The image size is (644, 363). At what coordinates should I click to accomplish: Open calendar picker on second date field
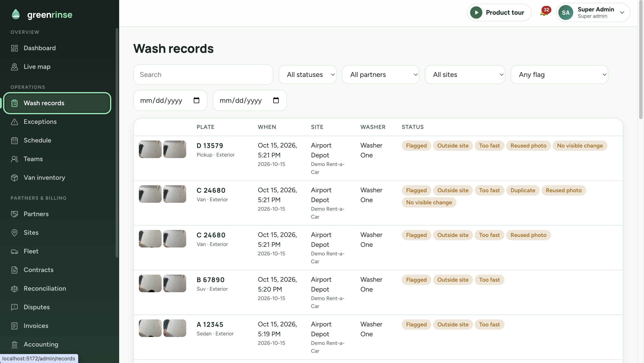point(276,100)
